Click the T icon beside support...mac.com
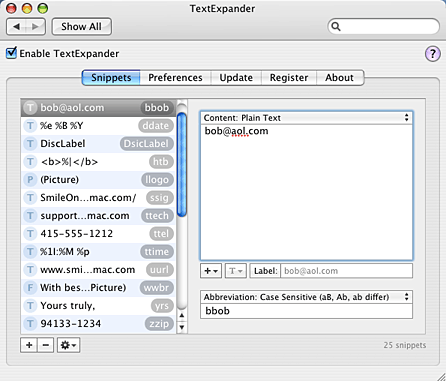446x381 pixels. point(30,216)
